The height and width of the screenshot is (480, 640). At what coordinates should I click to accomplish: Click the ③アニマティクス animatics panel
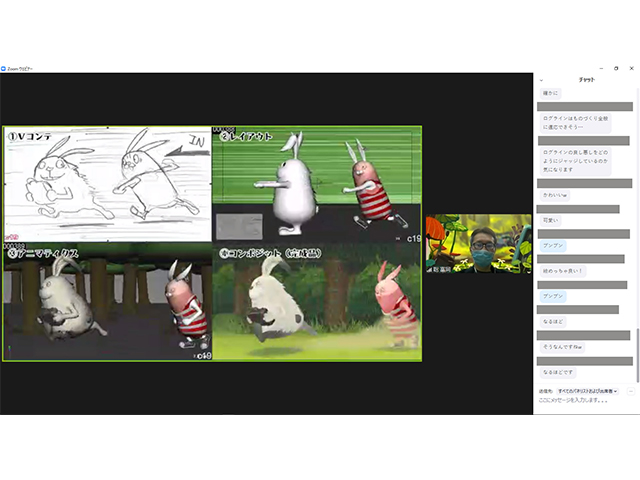tap(108, 302)
